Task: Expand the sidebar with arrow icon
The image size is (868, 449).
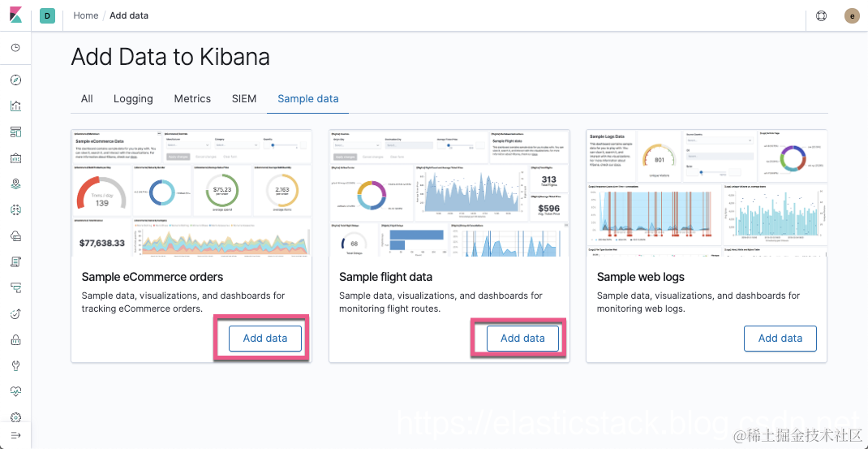Action: (15, 435)
